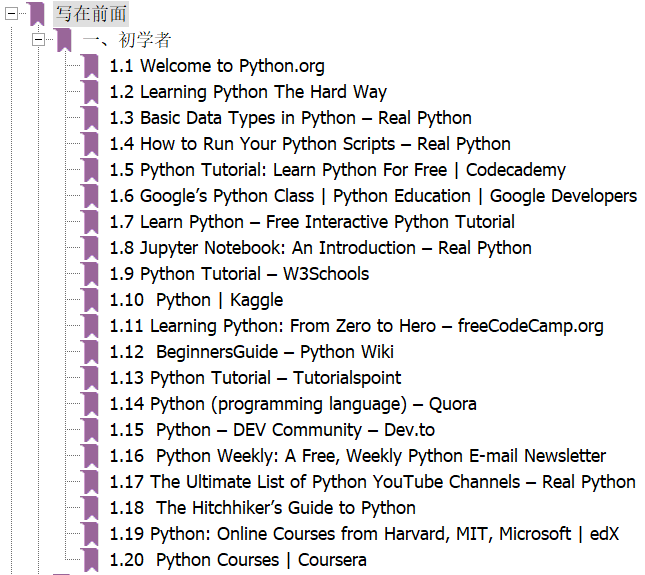Select 1.6 Google's Python Class bookmark
This screenshot has width=645, height=575.
(x=373, y=196)
